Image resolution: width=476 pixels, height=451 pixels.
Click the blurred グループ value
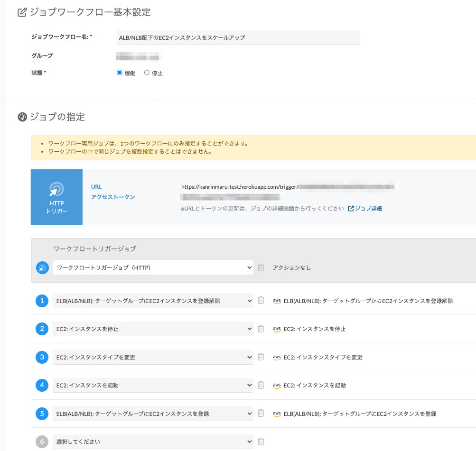pyautogui.click(x=138, y=56)
